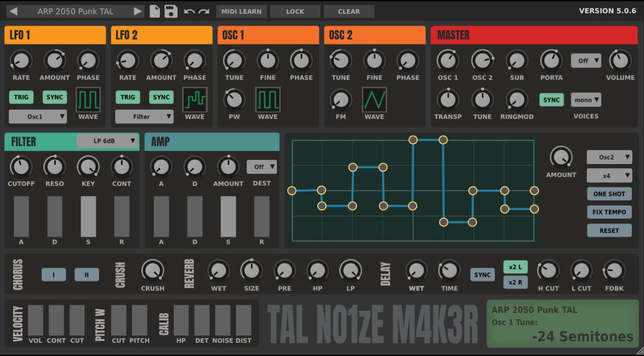The height and width of the screenshot is (356, 644).
Task: Enable TRIG on LFO 1
Action: point(21,97)
